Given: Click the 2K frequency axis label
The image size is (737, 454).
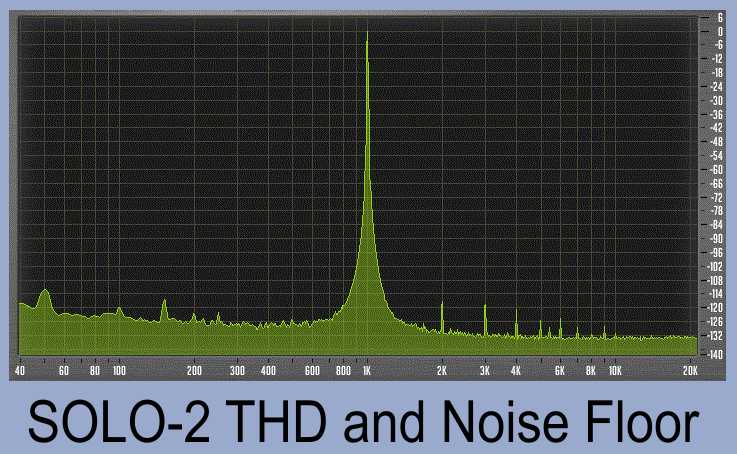Looking at the screenshot, I should (442, 371).
